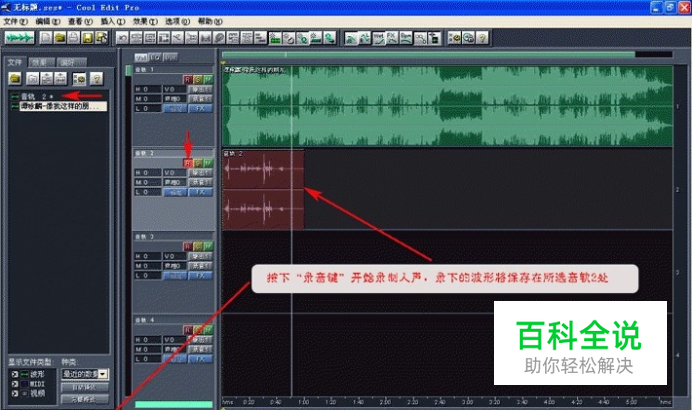Click the green horizontal overview scrollbar above tracks

coord(428,54)
